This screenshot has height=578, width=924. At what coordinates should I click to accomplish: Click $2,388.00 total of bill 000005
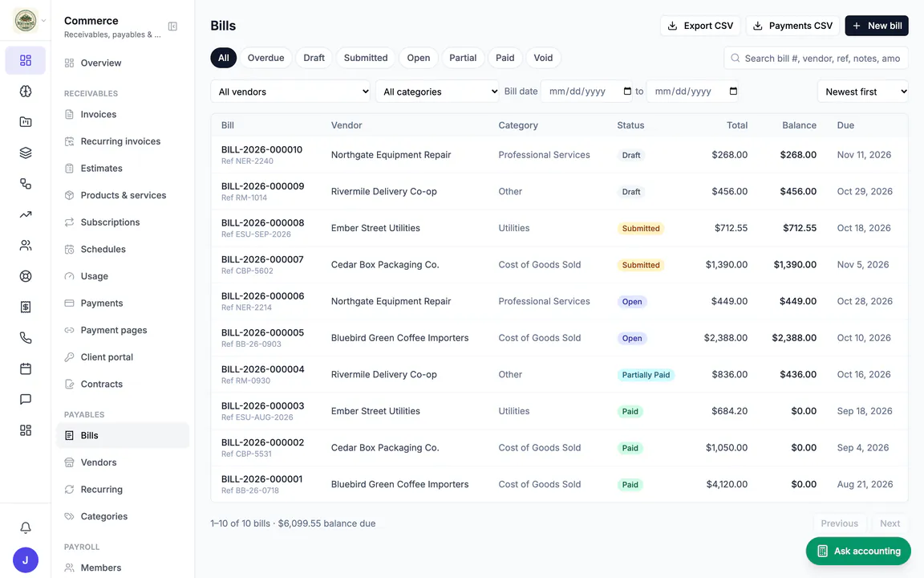[725, 338]
